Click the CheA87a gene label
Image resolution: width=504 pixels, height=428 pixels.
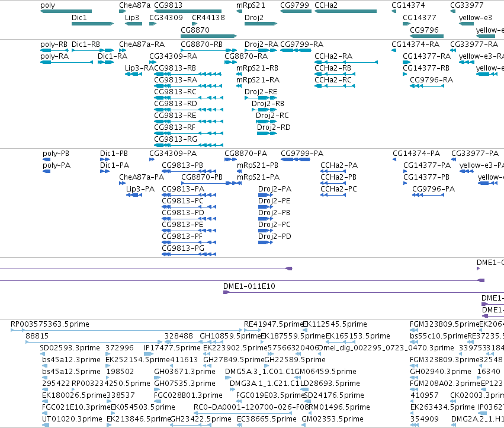(134, 5)
